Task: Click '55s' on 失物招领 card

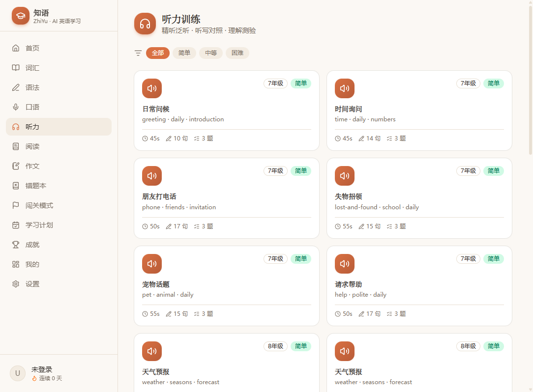Action: pyautogui.click(x=348, y=226)
